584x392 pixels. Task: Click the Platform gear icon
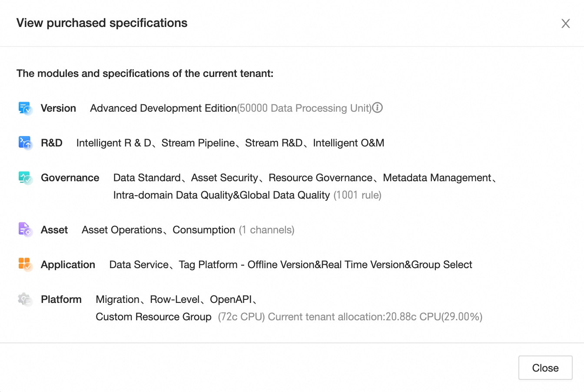25,299
